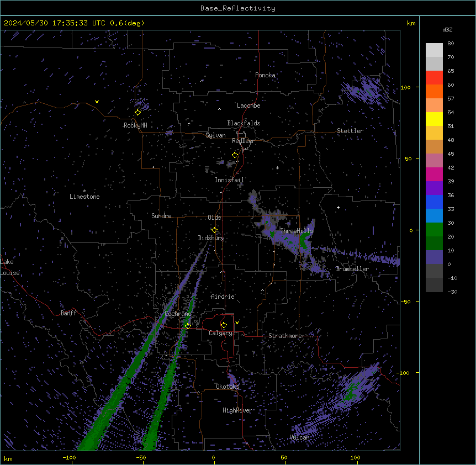
Task: Click the Banff town label
Action: click(68, 313)
